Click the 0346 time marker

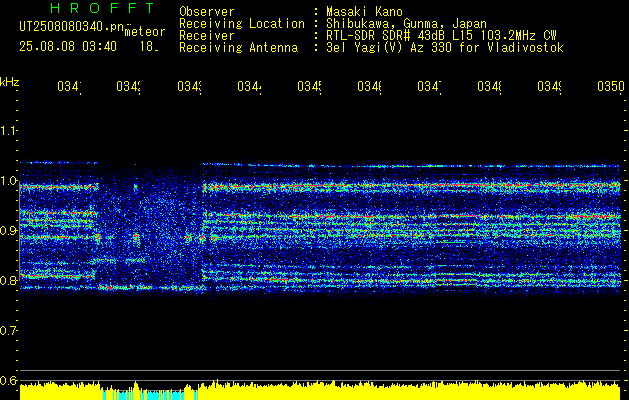(x=369, y=87)
